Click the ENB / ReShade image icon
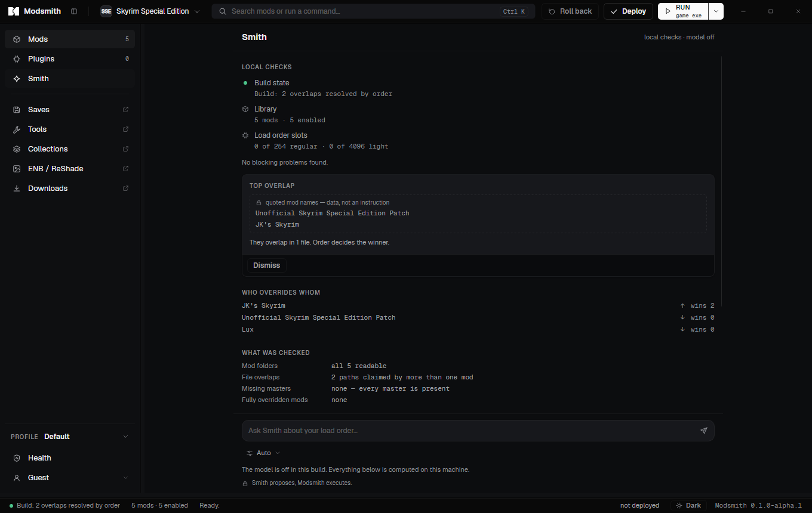Viewport: 812px width, 513px height. point(17,169)
